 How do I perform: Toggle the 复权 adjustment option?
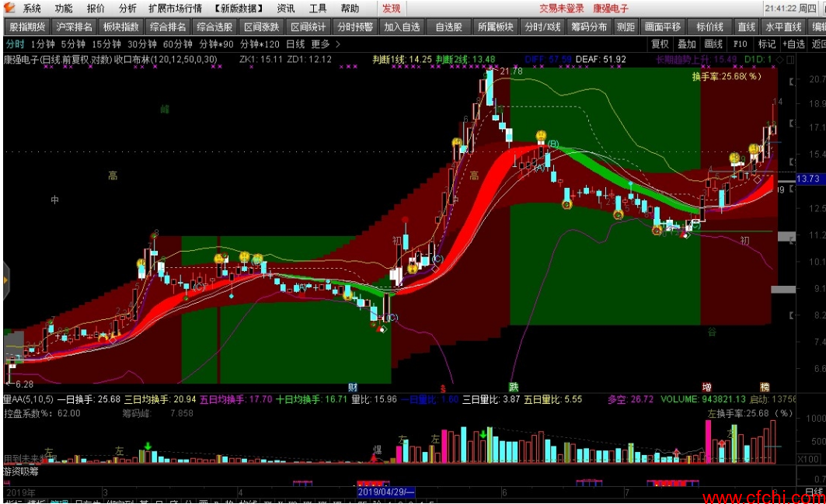click(660, 44)
